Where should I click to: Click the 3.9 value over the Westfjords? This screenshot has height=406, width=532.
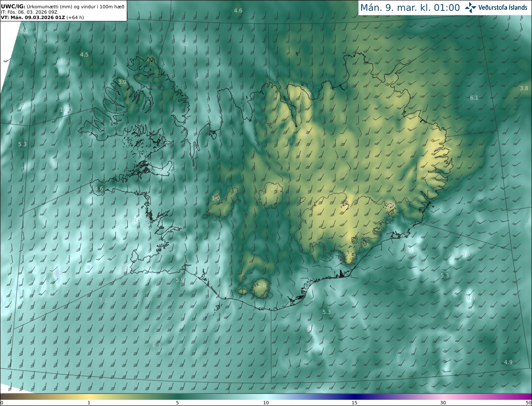(x=122, y=82)
